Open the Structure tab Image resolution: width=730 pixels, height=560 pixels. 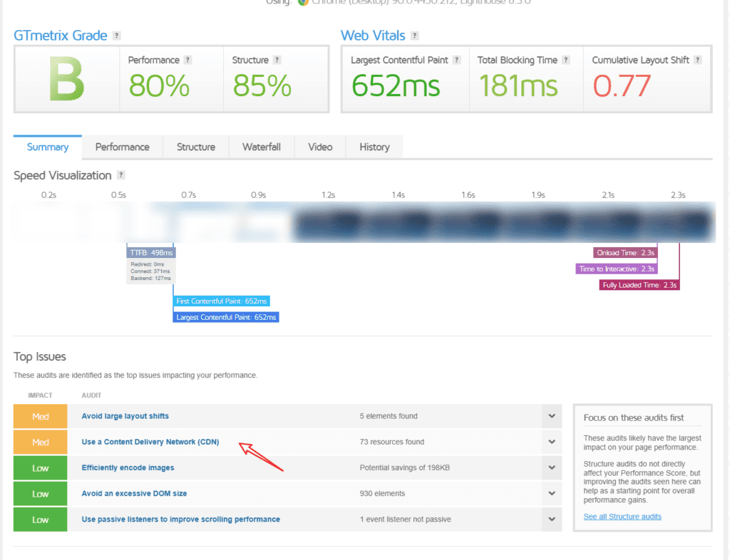click(196, 147)
